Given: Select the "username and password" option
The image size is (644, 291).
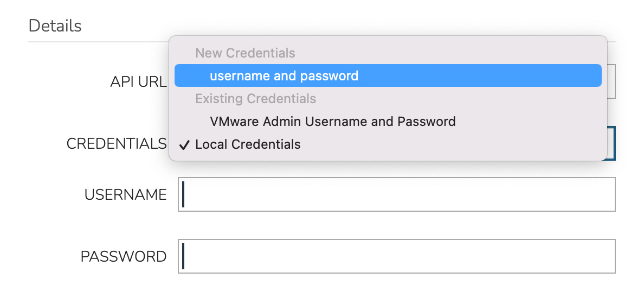Looking at the screenshot, I should click(x=284, y=75).
